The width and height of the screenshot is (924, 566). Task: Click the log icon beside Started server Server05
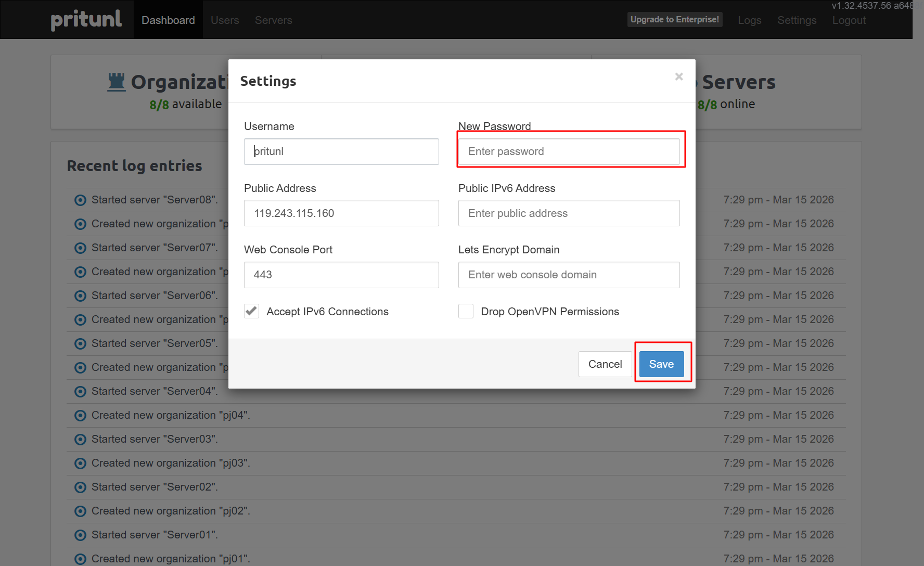pyautogui.click(x=80, y=343)
